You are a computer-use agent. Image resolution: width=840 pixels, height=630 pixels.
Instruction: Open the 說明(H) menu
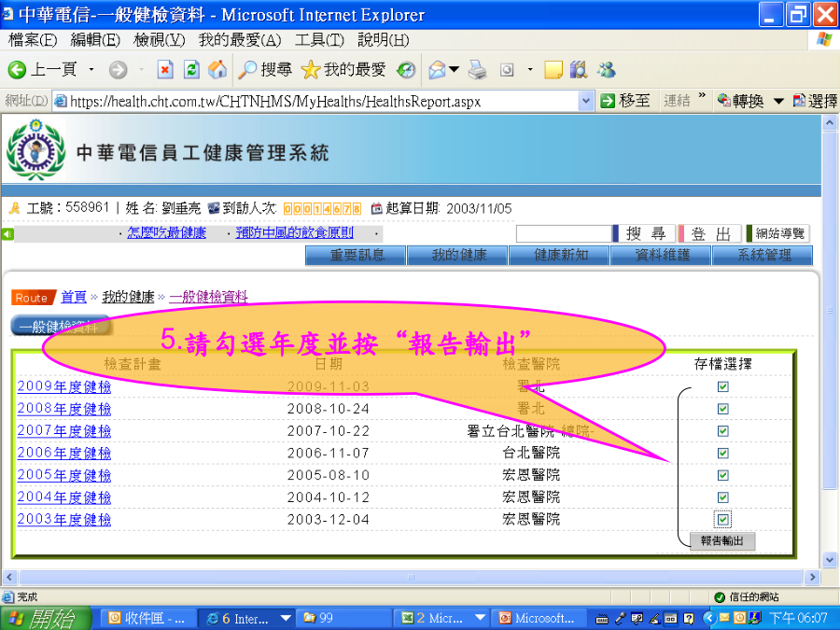click(x=383, y=40)
